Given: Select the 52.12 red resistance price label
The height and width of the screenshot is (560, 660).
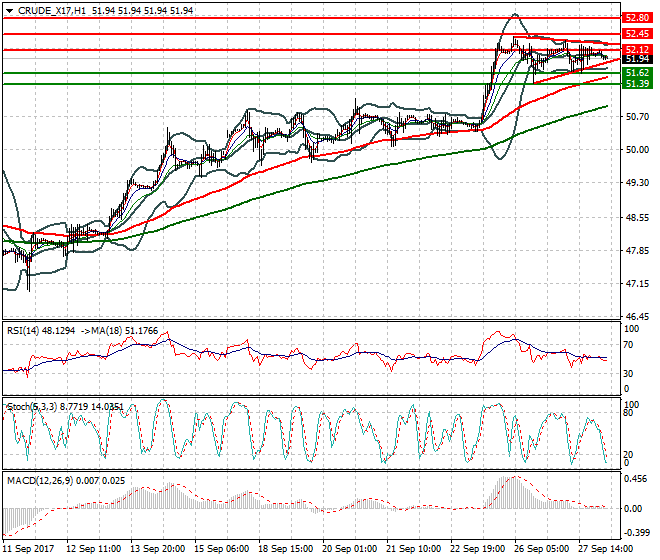Looking at the screenshot, I should coord(637,50).
